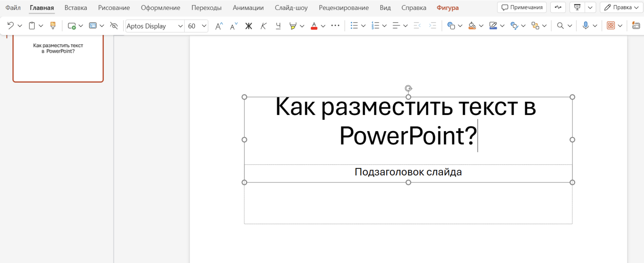Click the orange Add-ins grid icon
644x263 pixels.
(x=611, y=26)
